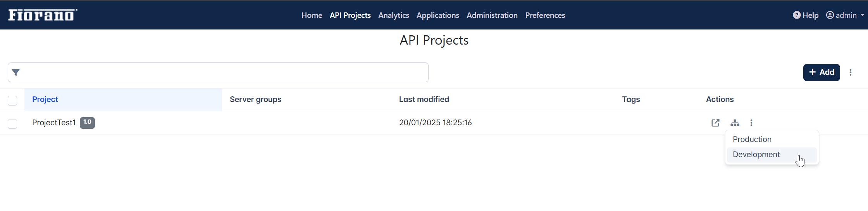Sort by the Project column header
The width and height of the screenshot is (868, 211).
click(45, 99)
